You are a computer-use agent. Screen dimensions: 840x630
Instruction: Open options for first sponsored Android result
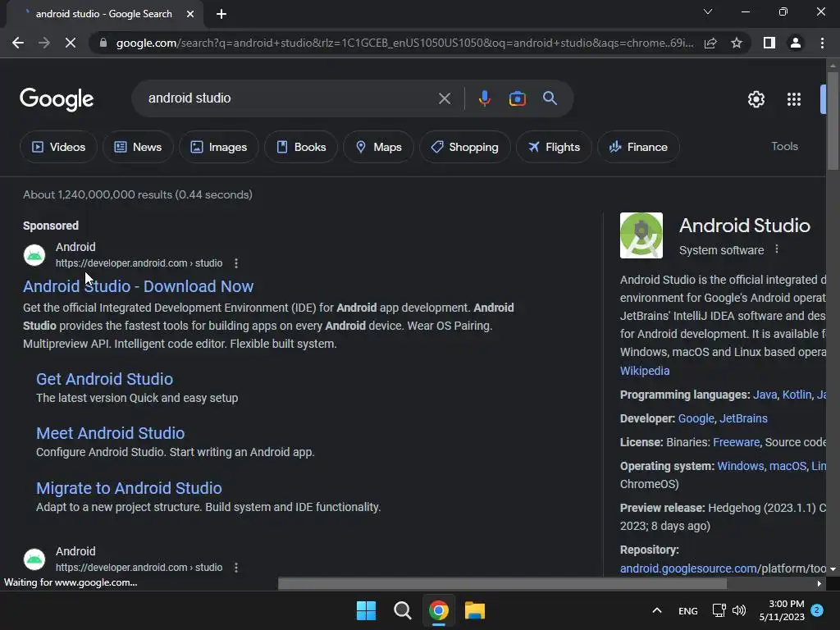[x=236, y=263]
